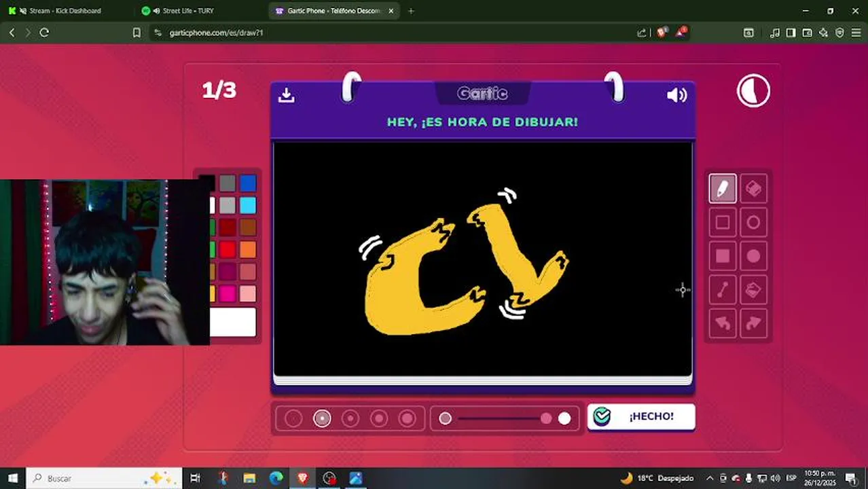868x489 pixels.
Task: Choose the empty ellipse shape tool
Action: pyautogui.click(x=753, y=223)
